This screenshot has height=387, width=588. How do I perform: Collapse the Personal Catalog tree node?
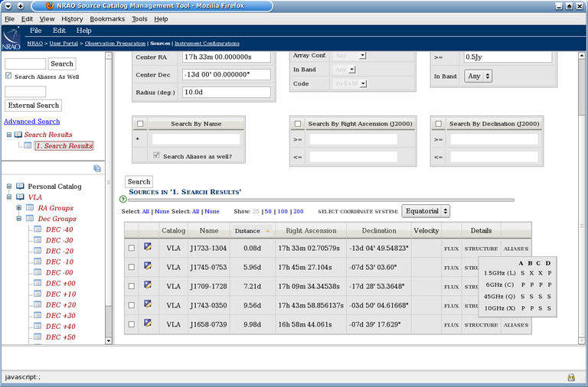pyautogui.click(x=9, y=186)
